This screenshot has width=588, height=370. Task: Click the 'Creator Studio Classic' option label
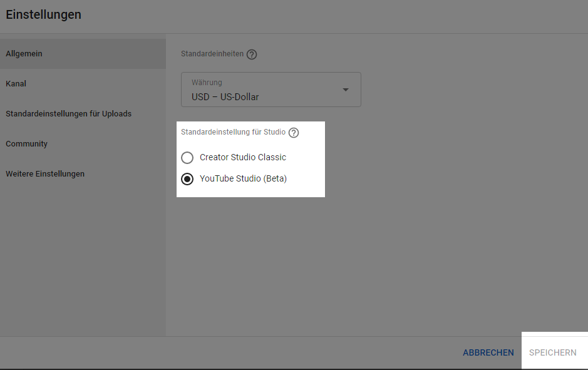tap(243, 158)
